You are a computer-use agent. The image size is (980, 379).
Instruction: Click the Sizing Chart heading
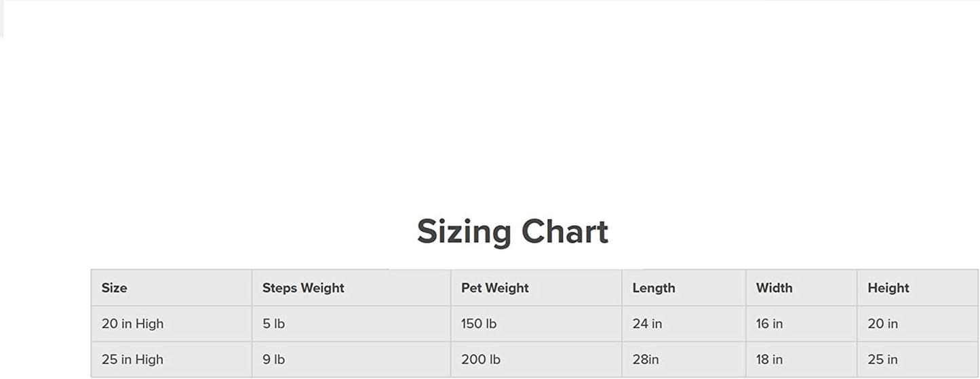512,232
